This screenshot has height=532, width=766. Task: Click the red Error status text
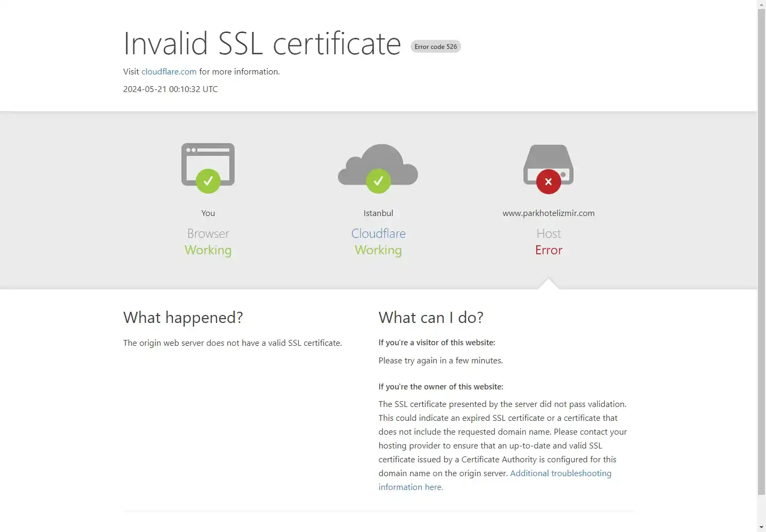pos(548,250)
